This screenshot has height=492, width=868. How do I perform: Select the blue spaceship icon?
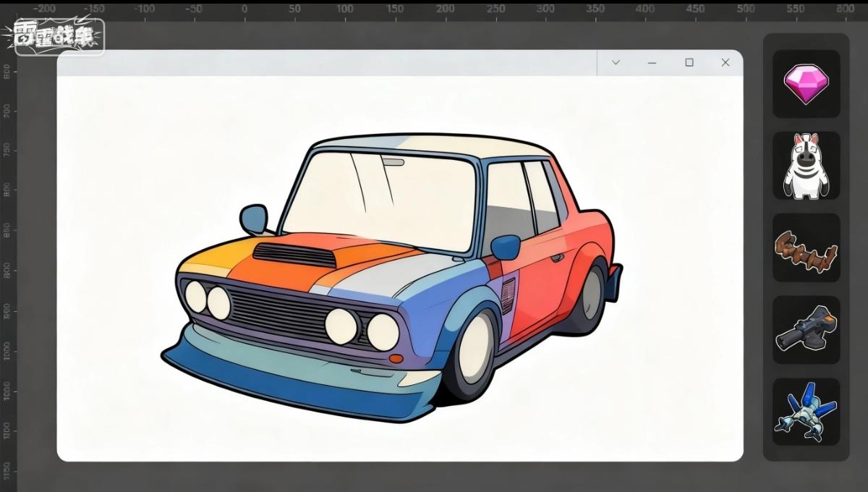coord(806,412)
